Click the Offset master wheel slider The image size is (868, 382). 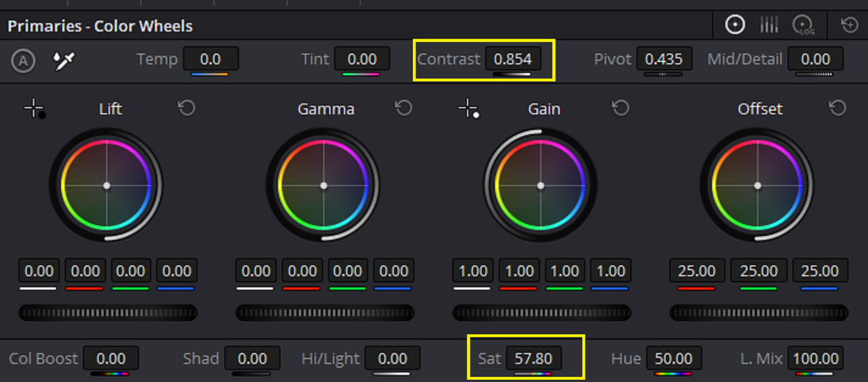(759, 312)
